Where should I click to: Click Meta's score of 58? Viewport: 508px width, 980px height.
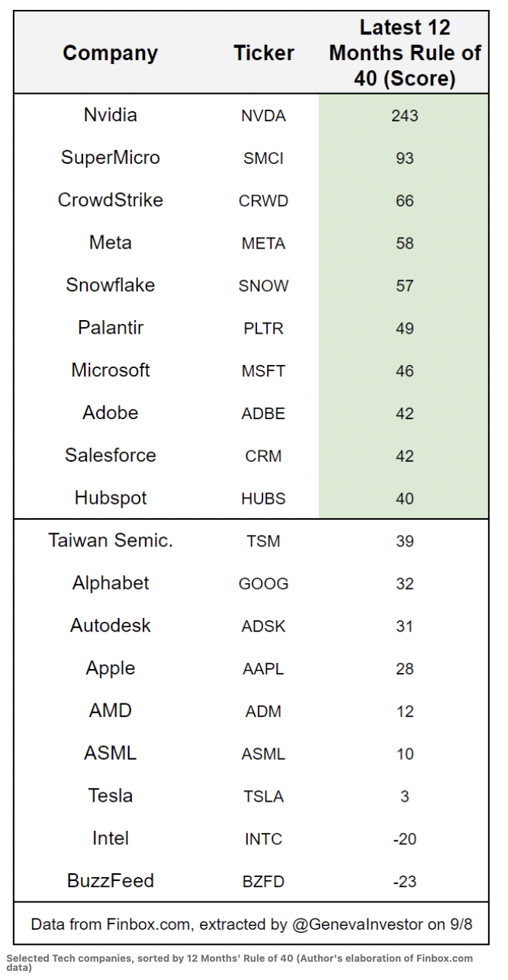click(x=404, y=243)
